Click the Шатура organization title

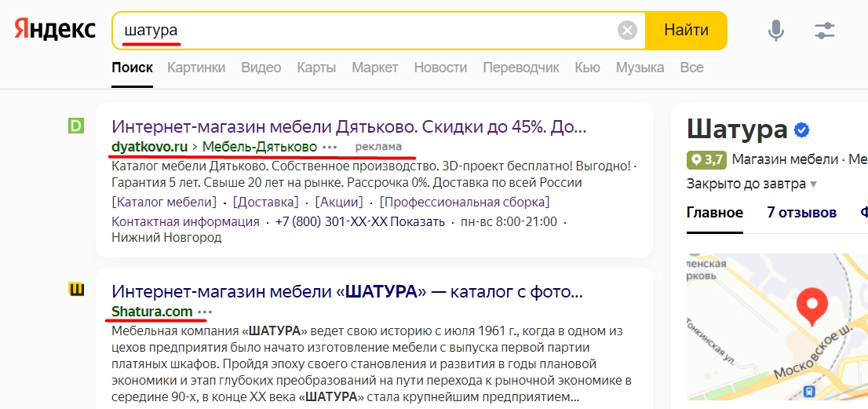[x=737, y=130]
